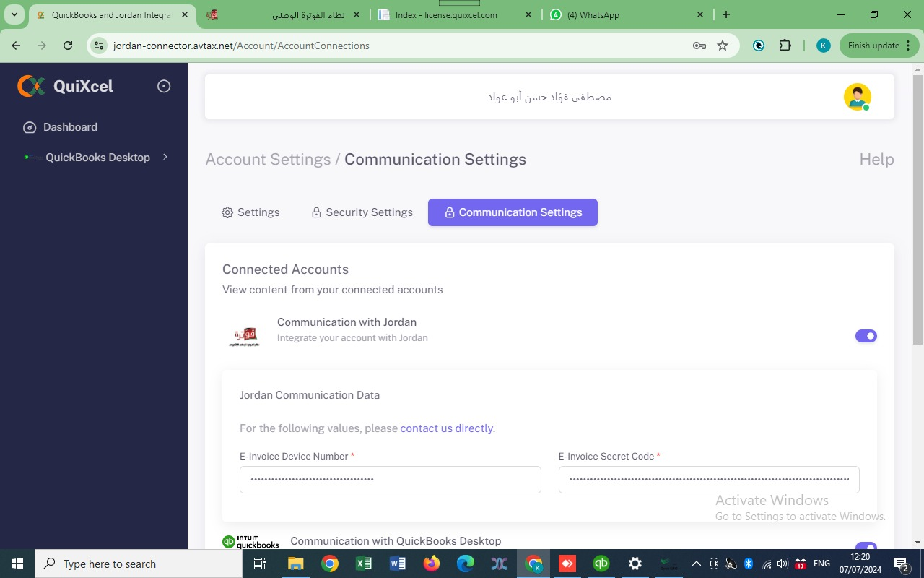Focus the E-Invoice Device Number field
This screenshot has width=924, height=578.
click(x=390, y=480)
